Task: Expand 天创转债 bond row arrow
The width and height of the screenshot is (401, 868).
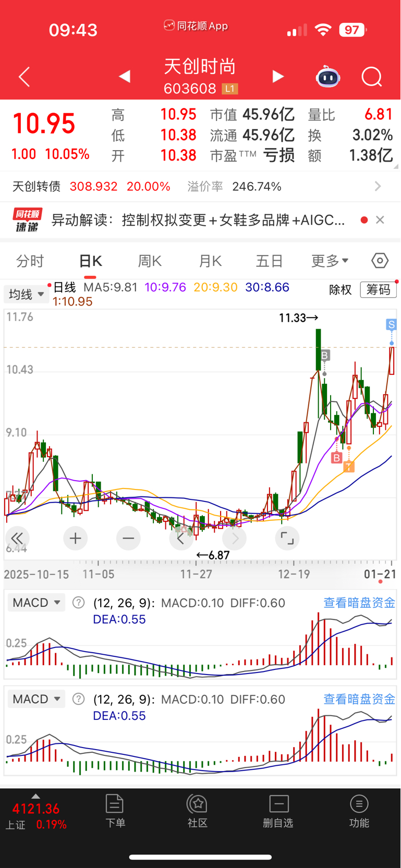Action: [378, 186]
